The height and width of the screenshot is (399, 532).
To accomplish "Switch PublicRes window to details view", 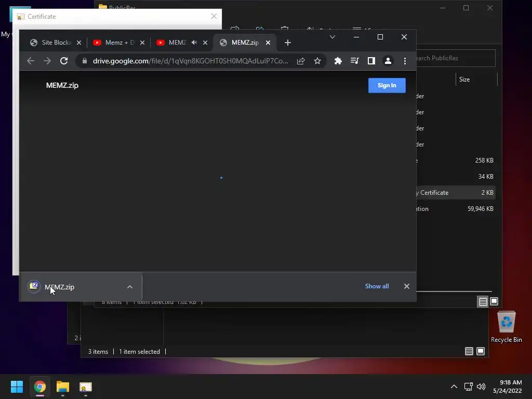I will pyautogui.click(x=483, y=302).
